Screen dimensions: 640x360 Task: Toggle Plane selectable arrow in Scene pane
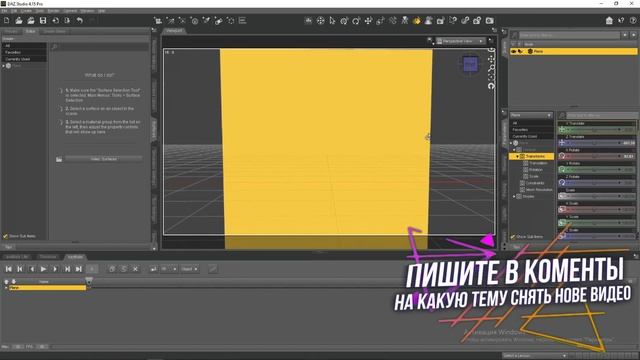tap(520, 51)
